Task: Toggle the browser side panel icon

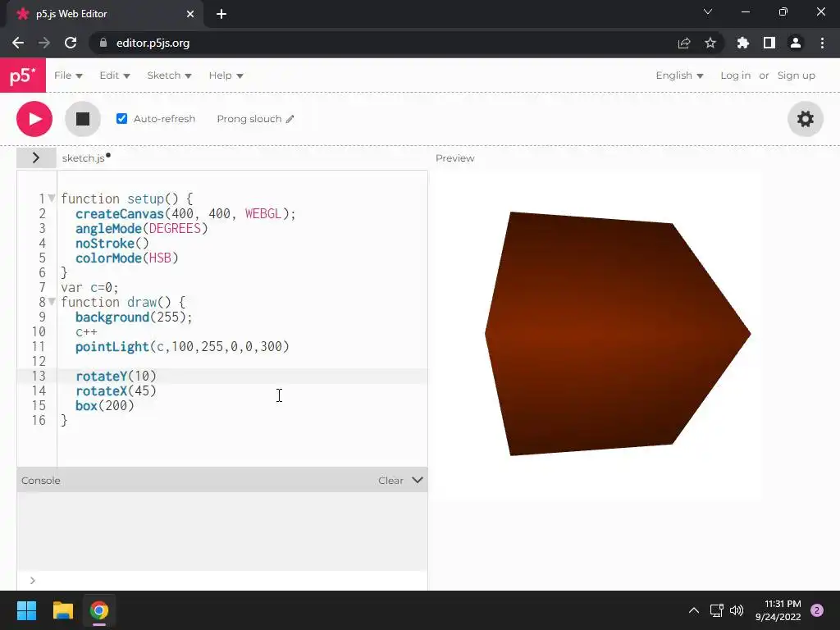Action: (769, 43)
